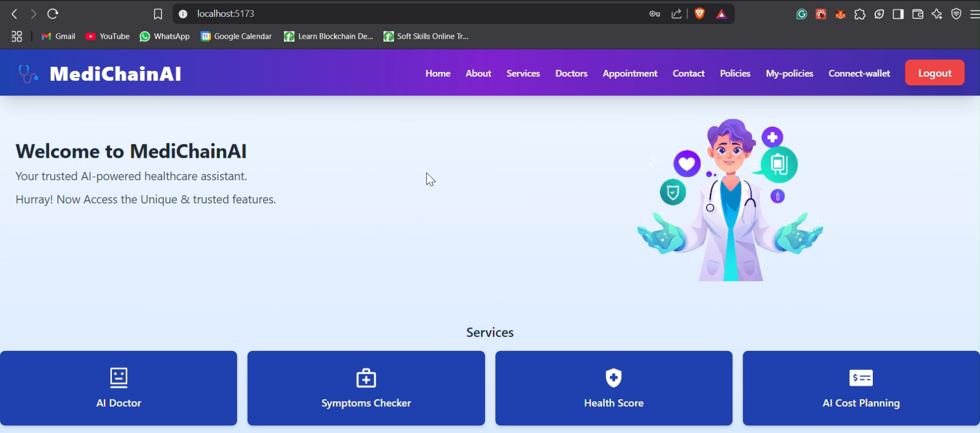Screen dimensions: 980x433
Task: Click the Connect-wallet link
Action: click(859, 74)
